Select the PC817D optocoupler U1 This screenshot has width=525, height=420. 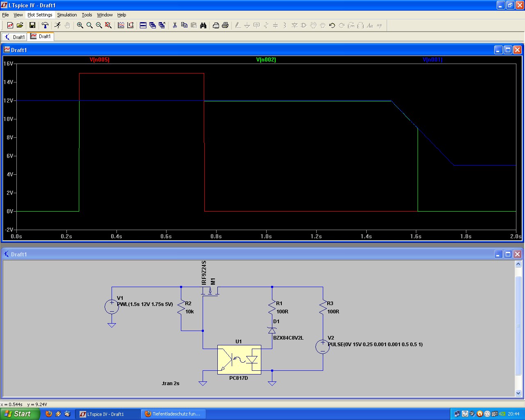click(239, 360)
